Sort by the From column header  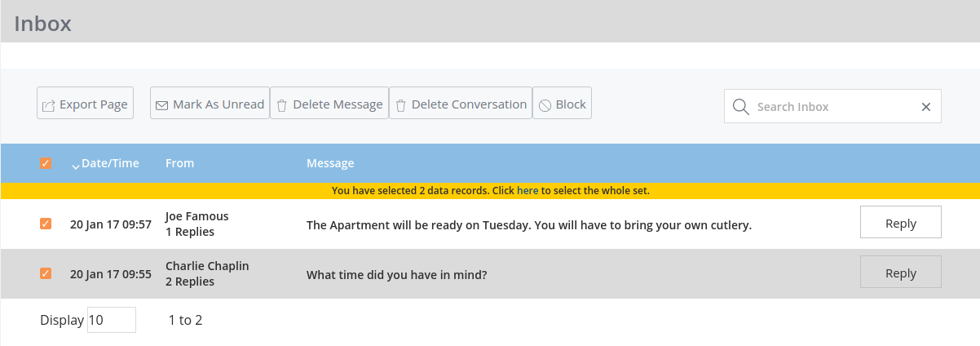pos(179,163)
